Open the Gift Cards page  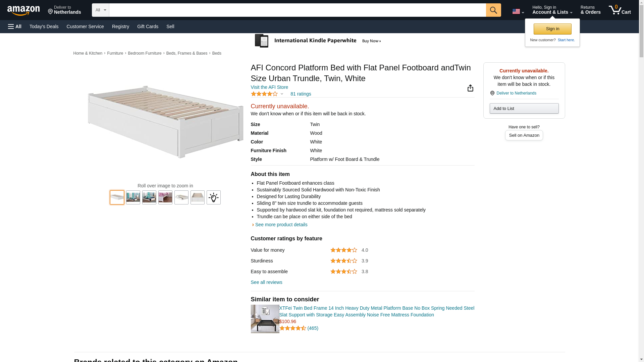point(148,26)
